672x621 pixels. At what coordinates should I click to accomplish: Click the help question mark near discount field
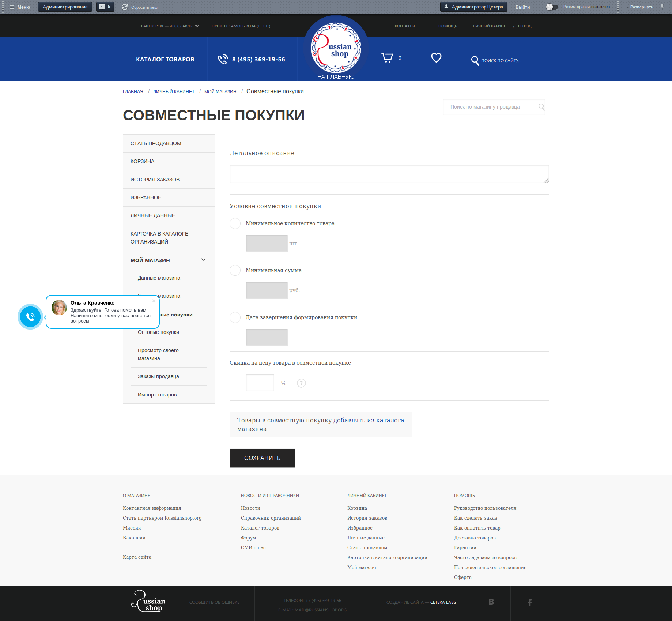click(x=301, y=383)
